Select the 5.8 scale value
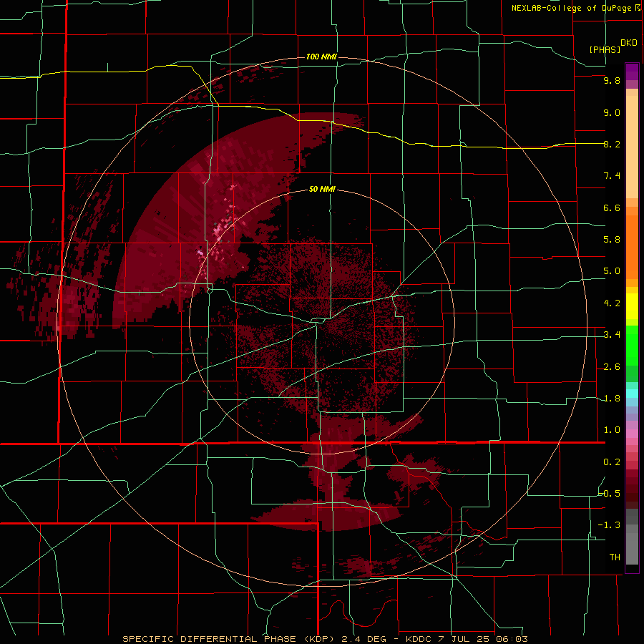This screenshot has height=644, width=644. pos(612,240)
